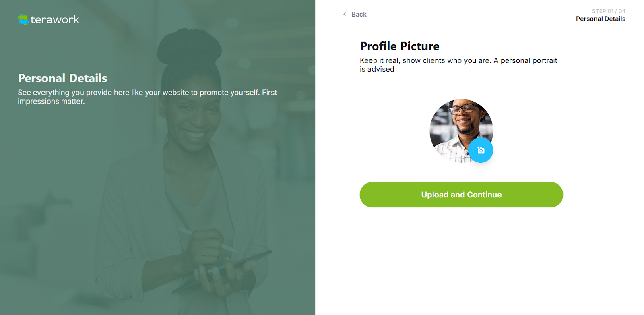Click the woman's hair bun in the background image

coord(189,46)
